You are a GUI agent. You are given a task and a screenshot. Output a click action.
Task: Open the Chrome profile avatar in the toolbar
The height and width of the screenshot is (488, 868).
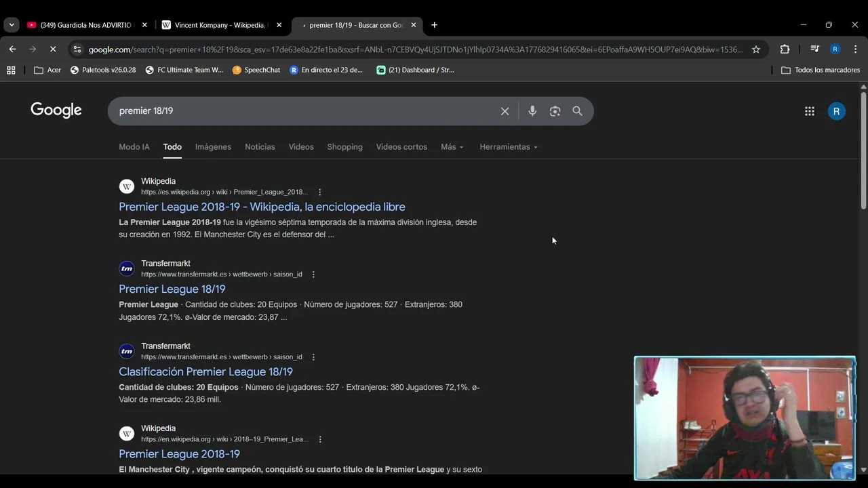(835, 49)
